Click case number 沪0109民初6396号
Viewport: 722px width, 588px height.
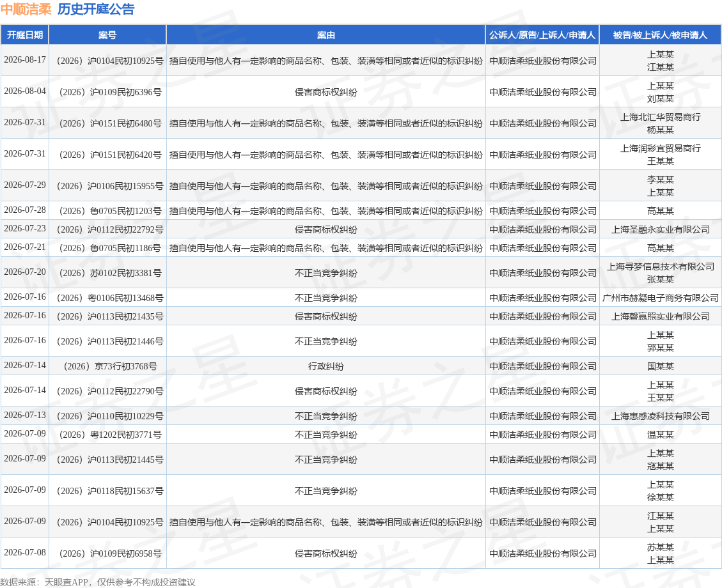[110, 92]
